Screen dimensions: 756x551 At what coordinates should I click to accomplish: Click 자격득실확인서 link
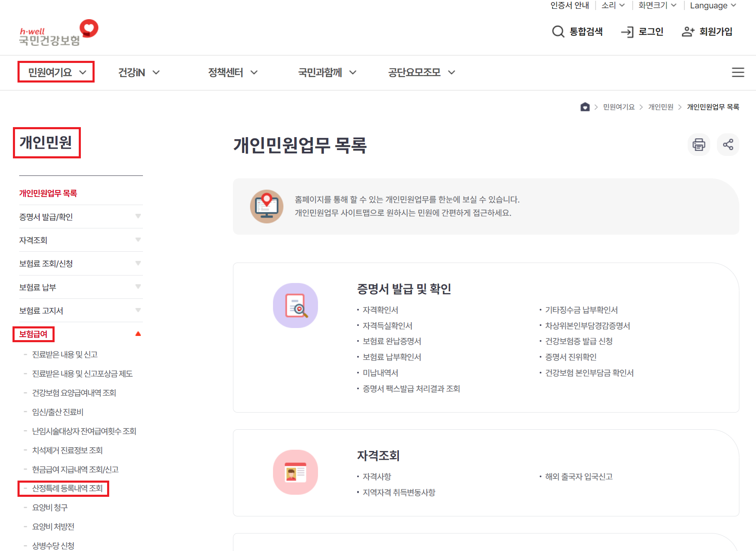click(388, 326)
